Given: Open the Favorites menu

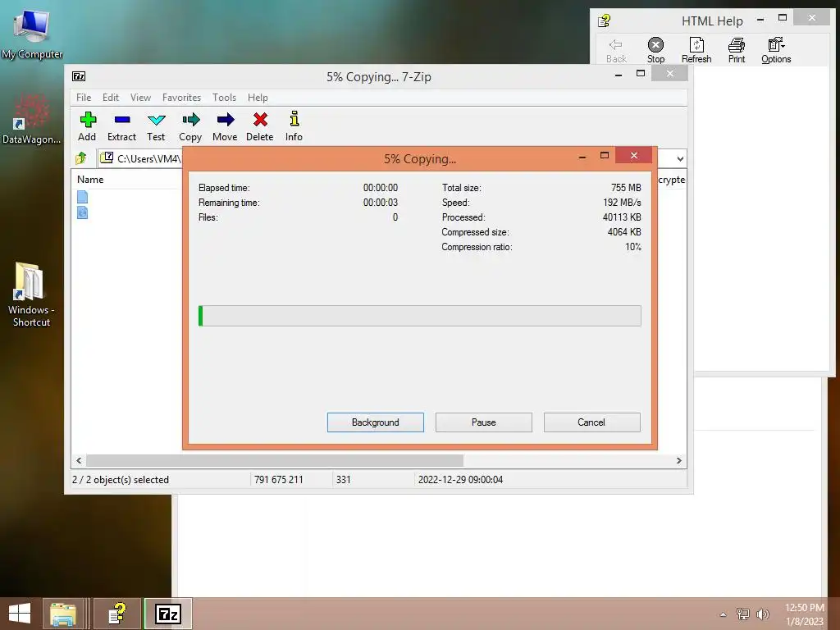Looking at the screenshot, I should pyautogui.click(x=181, y=98).
